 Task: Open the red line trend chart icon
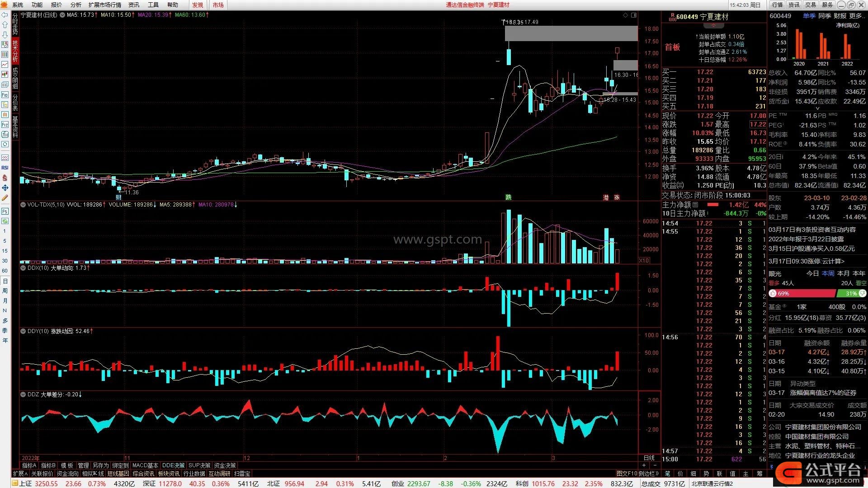pos(5,65)
